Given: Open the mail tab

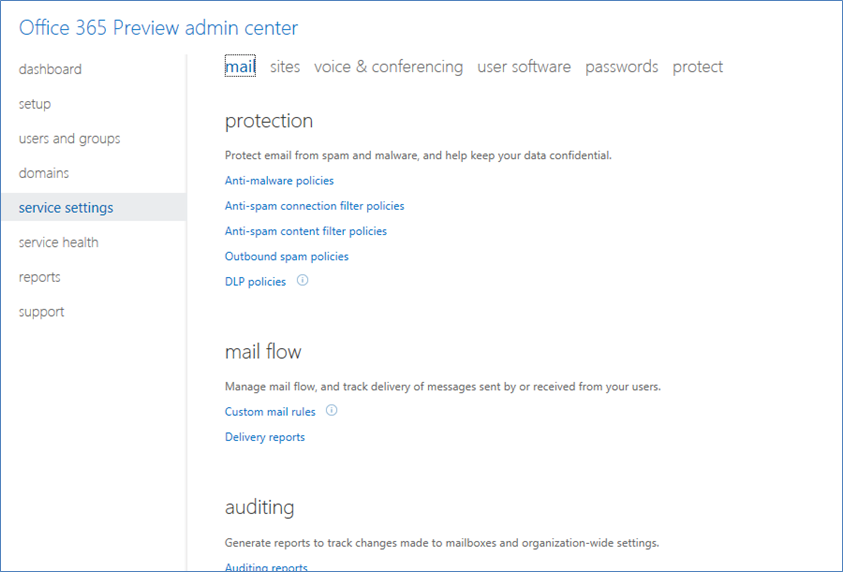Looking at the screenshot, I should tap(240, 66).
